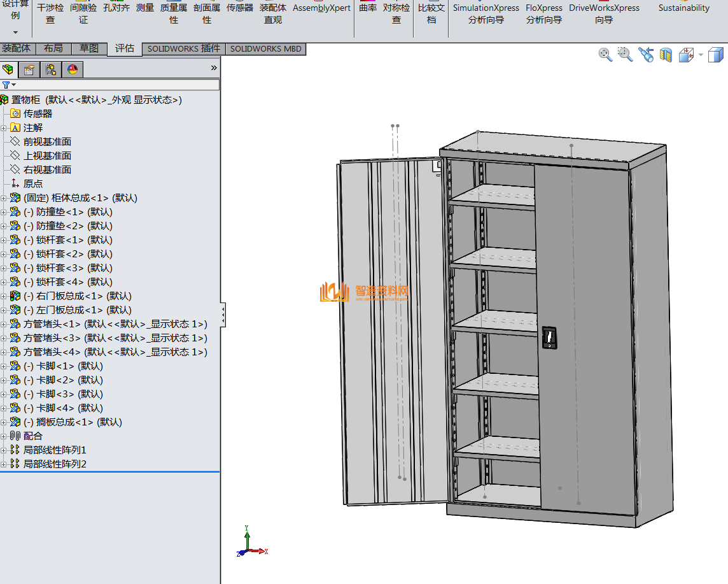Switch to the SOLIDWORKS 插件 tab

coord(183,48)
